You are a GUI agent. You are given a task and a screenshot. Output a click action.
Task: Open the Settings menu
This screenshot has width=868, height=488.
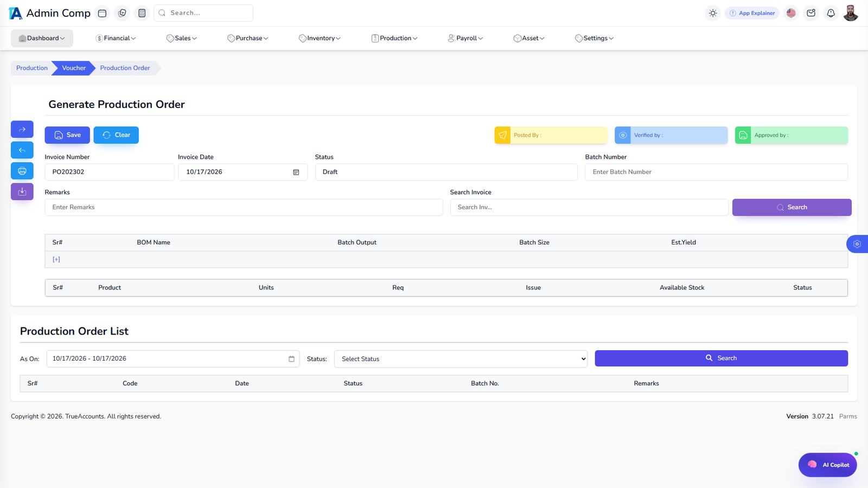595,38
